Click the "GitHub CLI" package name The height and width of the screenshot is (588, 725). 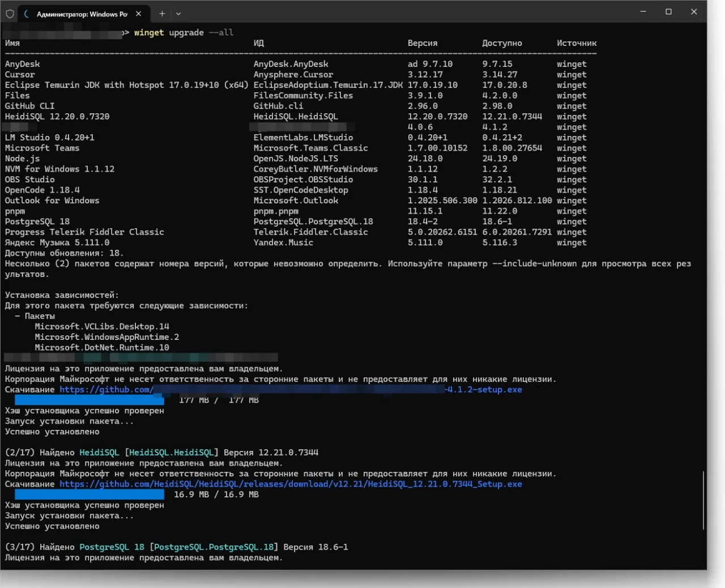coord(30,106)
